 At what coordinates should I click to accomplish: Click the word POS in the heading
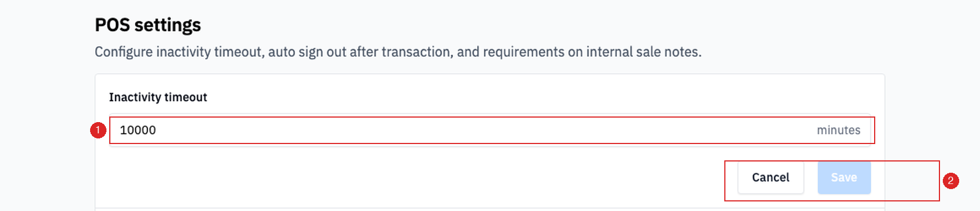pos(112,25)
